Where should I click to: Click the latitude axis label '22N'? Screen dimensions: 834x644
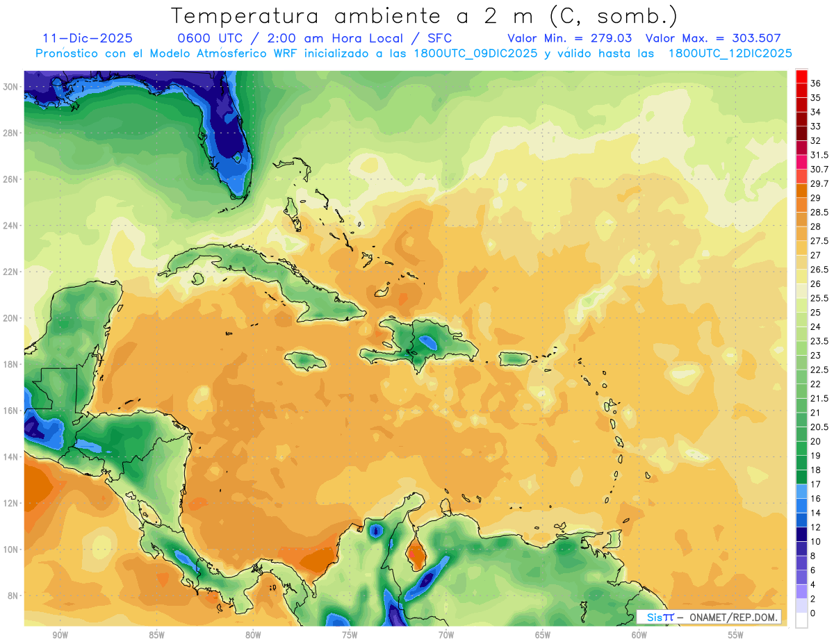click(x=11, y=272)
